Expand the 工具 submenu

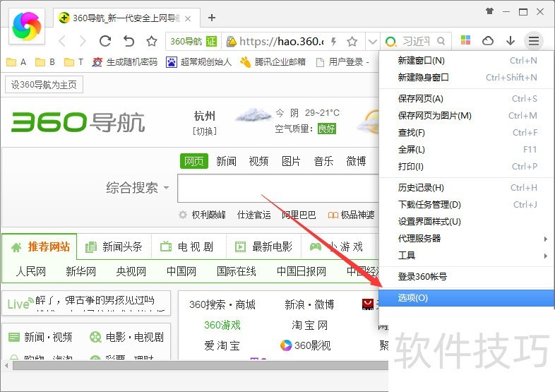click(x=466, y=255)
